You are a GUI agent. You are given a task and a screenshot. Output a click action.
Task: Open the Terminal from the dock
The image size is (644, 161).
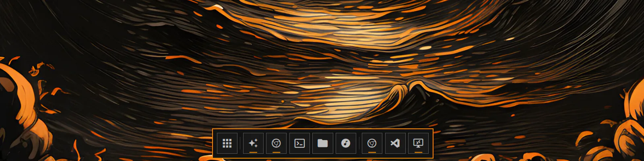(299, 143)
